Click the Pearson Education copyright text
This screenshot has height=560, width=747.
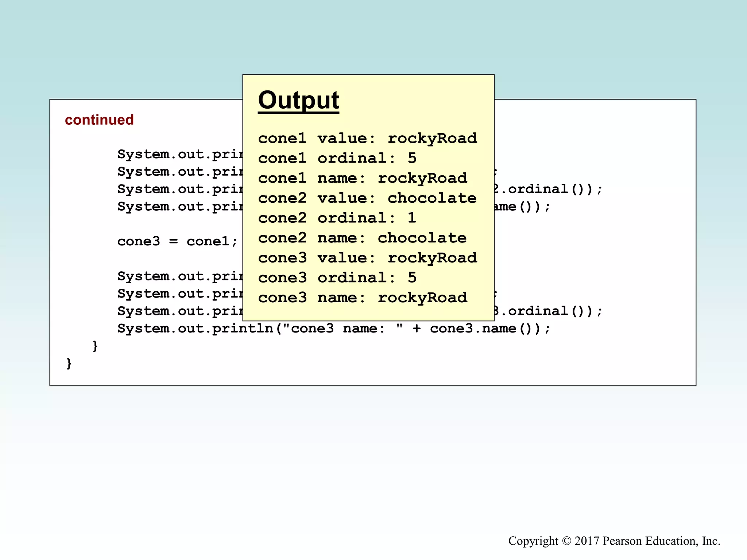point(614,541)
